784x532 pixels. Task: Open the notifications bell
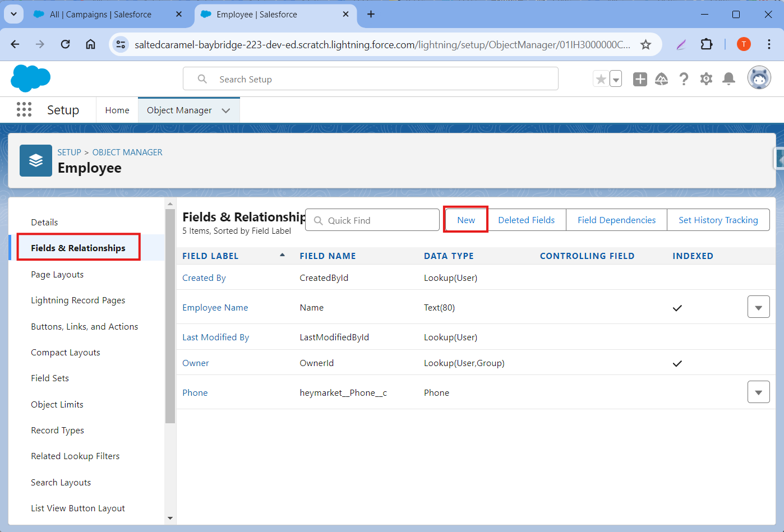click(x=728, y=79)
